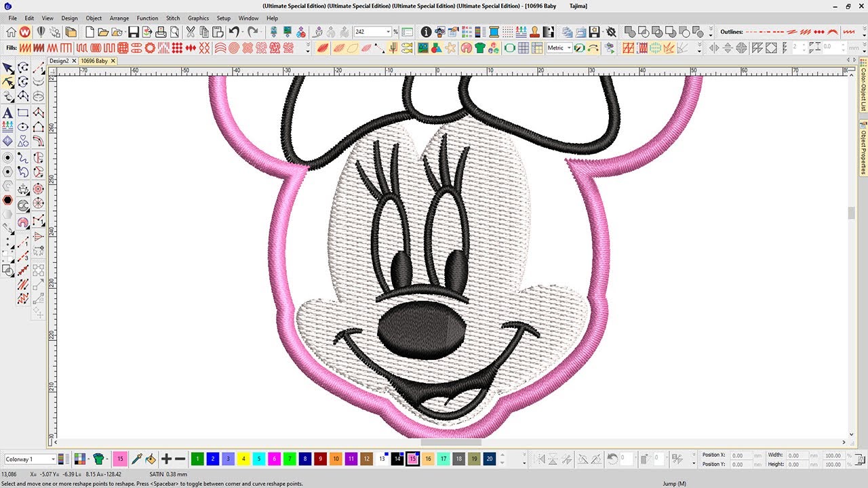The image size is (868, 488).
Task: Close the 10696 Baby tab
Action: point(113,61)
